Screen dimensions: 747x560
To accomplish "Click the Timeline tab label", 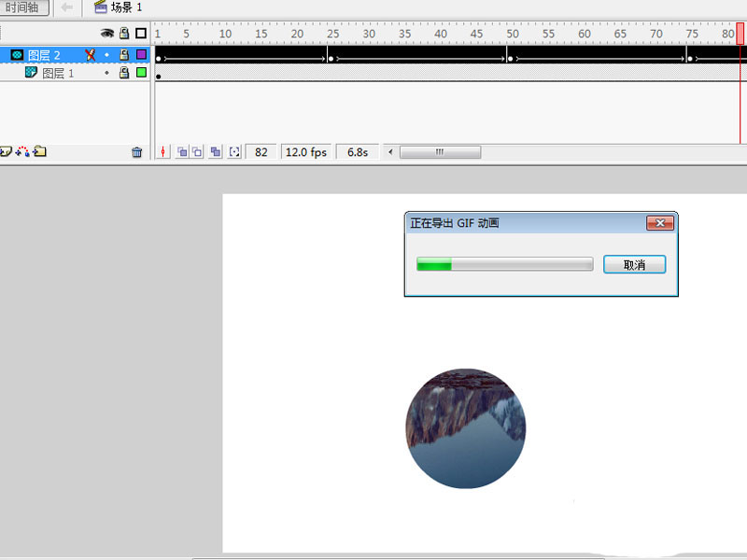I will tap(22, 7).
